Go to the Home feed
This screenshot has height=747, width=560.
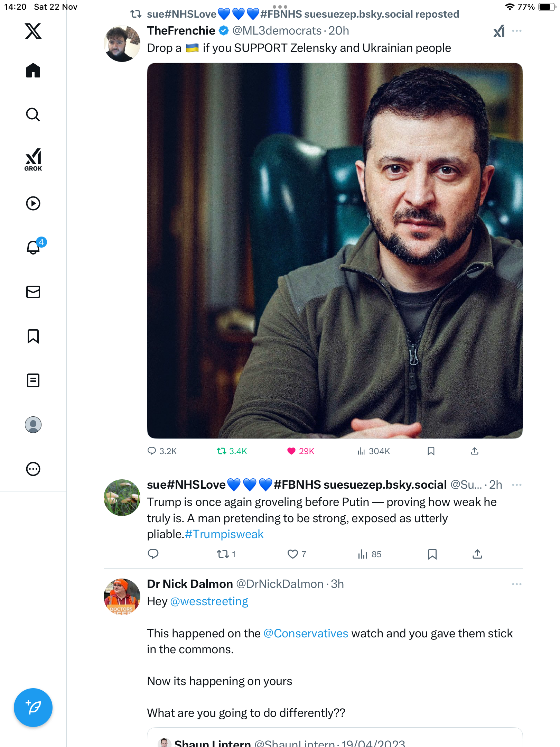point(33,71)
